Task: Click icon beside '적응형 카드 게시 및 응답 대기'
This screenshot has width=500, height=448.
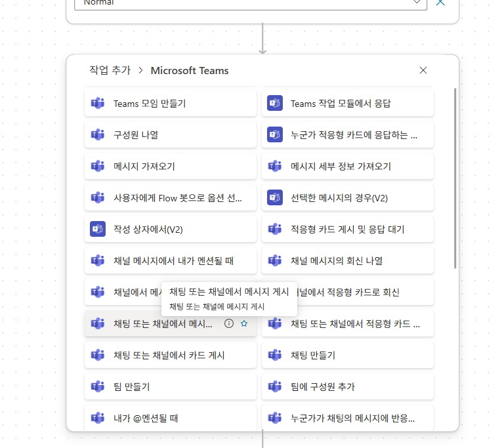Action: pyautogui.click(x=275, y=230)
